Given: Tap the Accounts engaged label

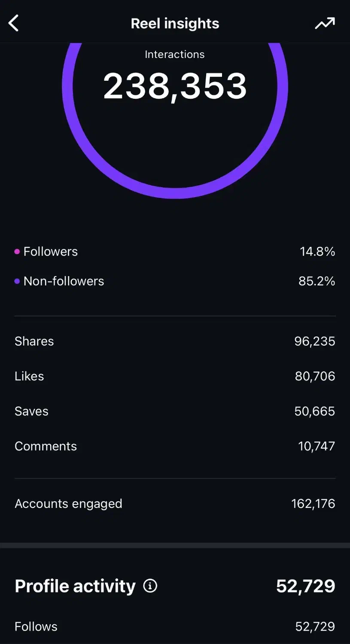Looking at the screenshot, I should [x=68, y=504].
